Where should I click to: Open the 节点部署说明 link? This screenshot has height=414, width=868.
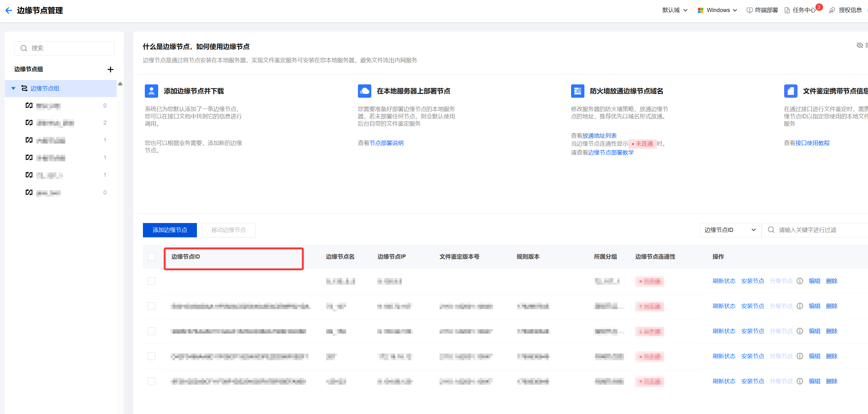click(386, 143)
